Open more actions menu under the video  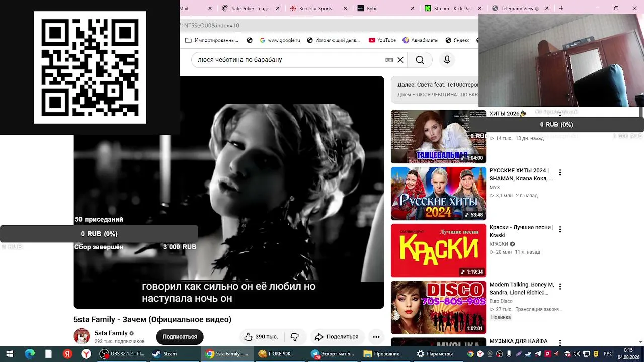(x=376, y=337)
